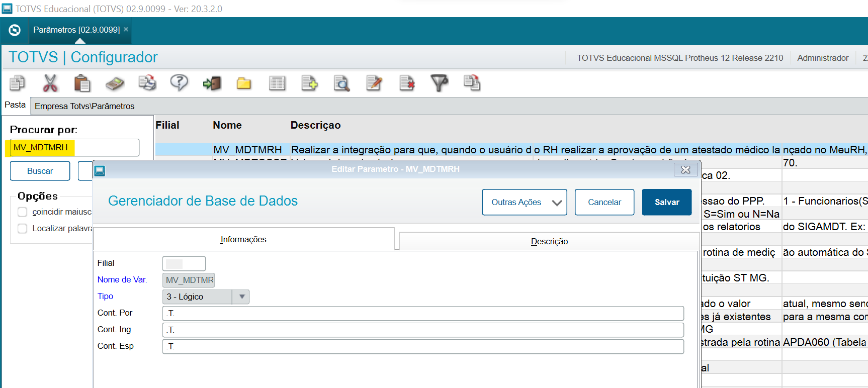Select the Descrição tab

click(x=549, y=242)
